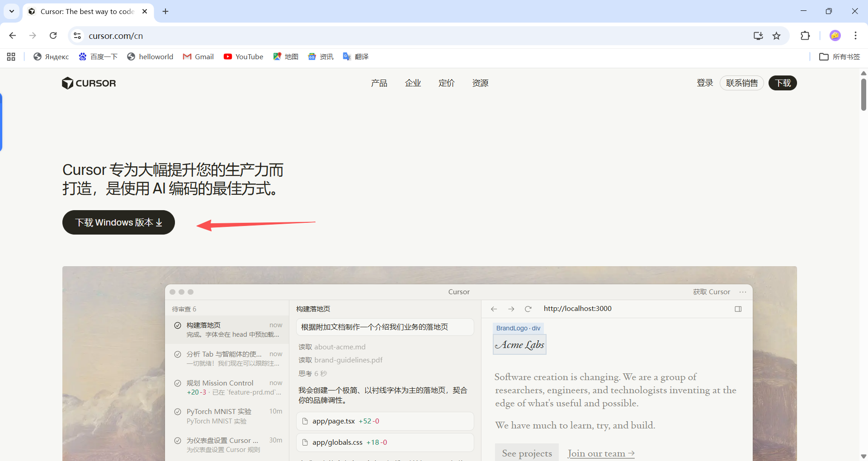Viewport: 868px width, 461px height.
Task: Open the Gmail bookmark
Action: 198,56
